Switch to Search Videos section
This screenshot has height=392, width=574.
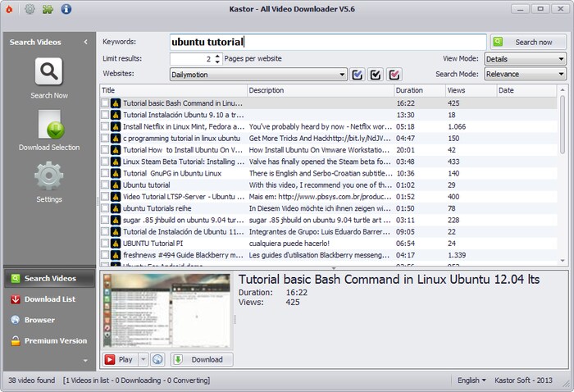click(x=49, y=279)
